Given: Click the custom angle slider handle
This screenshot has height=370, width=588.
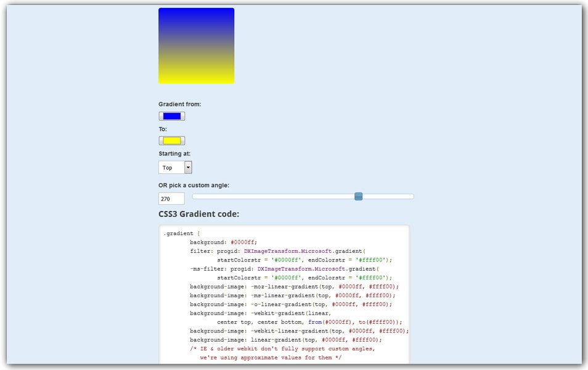Looking at the screenshot, I should [x=358, y=196].
